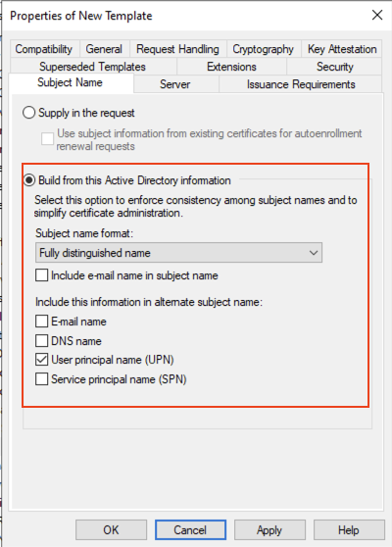Open the Subject name format dropdown

point(178,253)
